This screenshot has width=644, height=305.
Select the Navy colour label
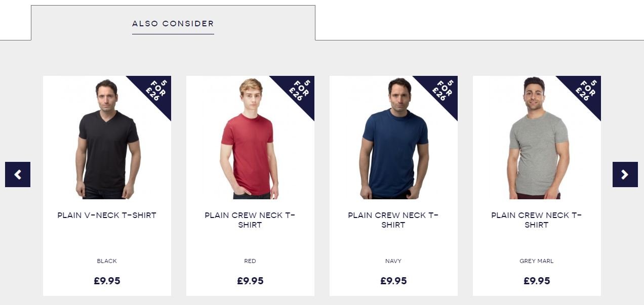tap(393, 261)
